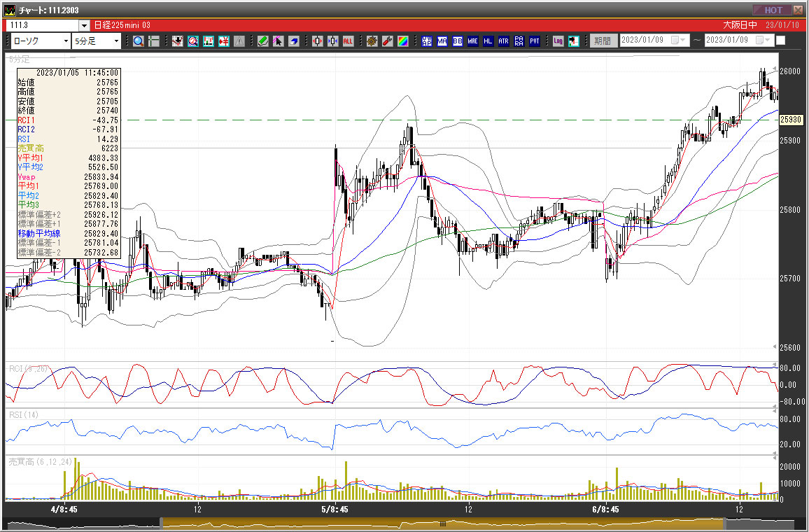Toggle the PVT pivot indicator

pyautogui.click(x=535, y=41)
